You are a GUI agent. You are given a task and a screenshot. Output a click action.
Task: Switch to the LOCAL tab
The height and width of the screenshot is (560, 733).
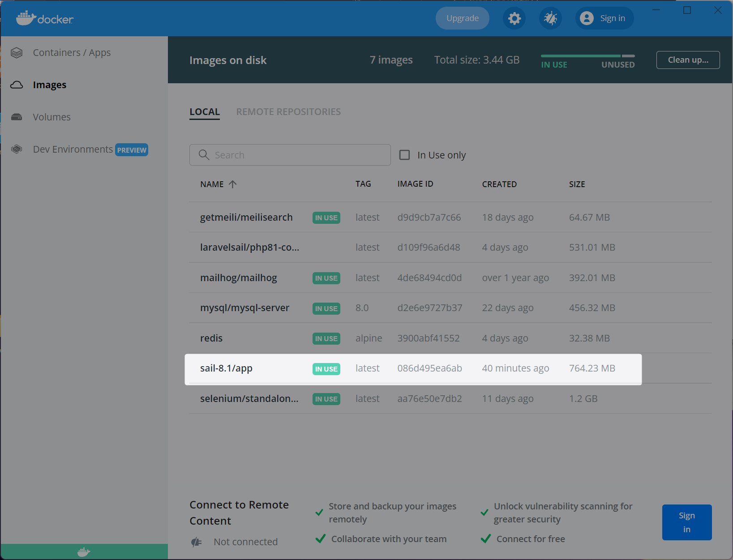coord(205,112)
